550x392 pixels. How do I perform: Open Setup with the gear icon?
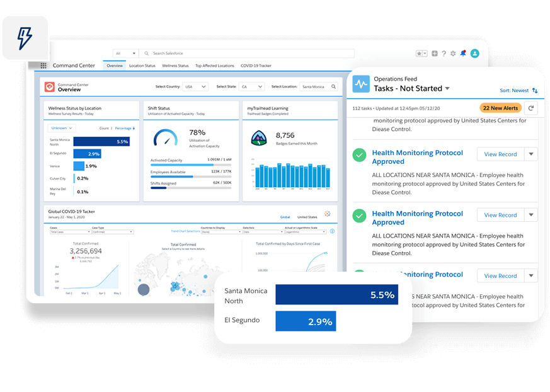coord(453,54)
